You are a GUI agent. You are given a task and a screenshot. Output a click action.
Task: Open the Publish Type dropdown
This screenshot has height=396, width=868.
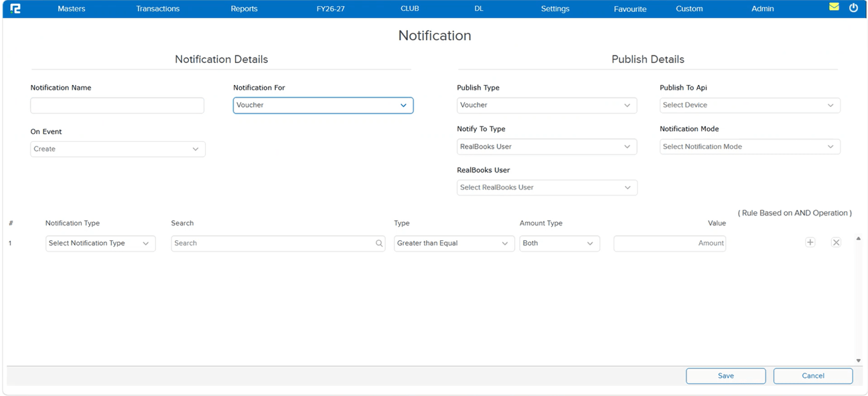click(x=547, y=105)
